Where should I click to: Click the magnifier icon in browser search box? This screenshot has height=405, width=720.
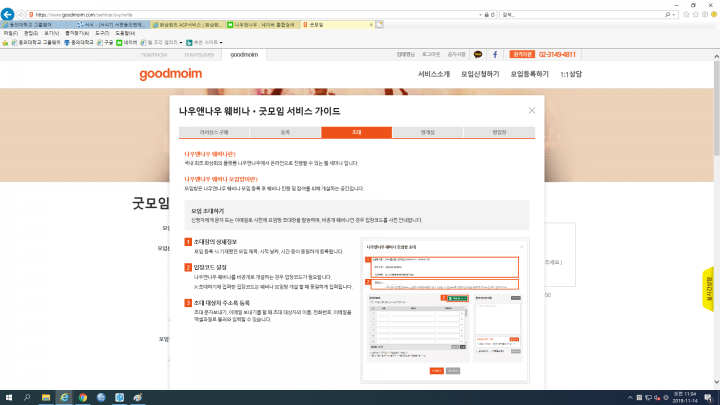[668, 15]
